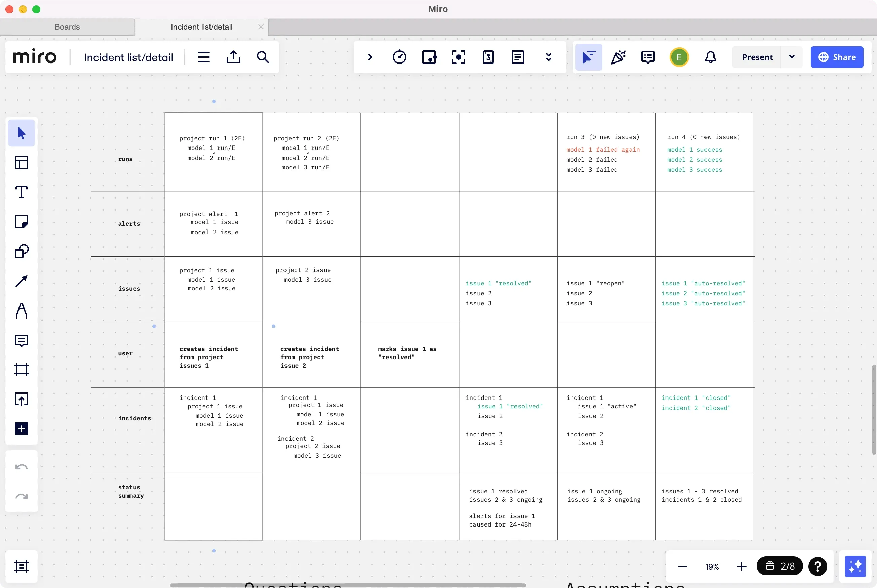Select the connection line tool
The width and height of the screenshot is (877, 588).
point(22,281)
